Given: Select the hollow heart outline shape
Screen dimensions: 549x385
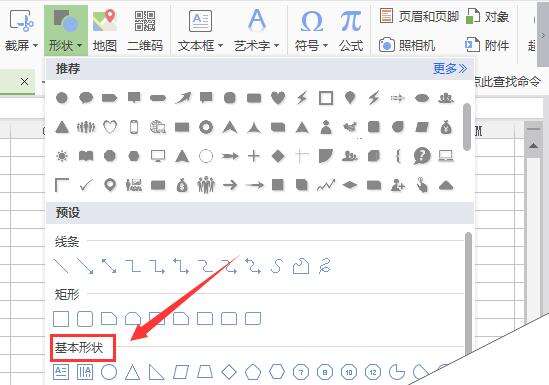Looking at the screenshot, I should tap(110, 127).
